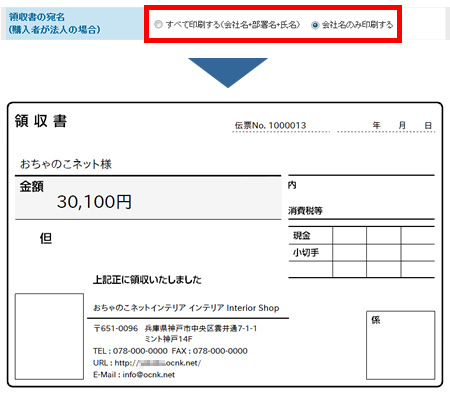Viewport: 450px width, 405px height.
Task: Click the 伝票No. 1000013 field
Action: tap(270, 126)
